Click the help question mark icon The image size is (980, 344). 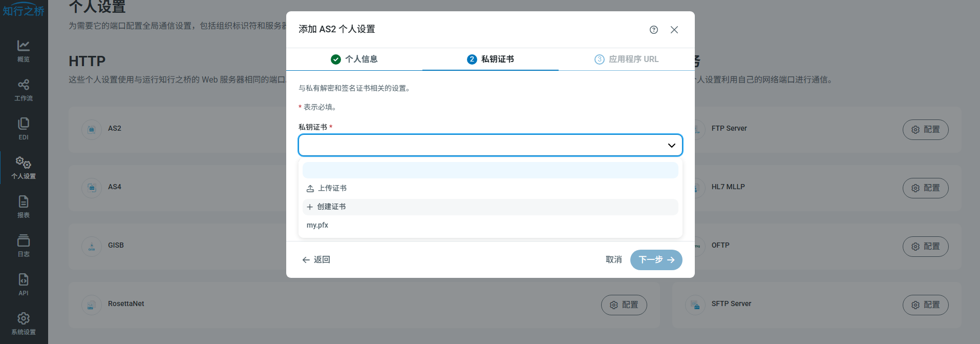[x=653, y=30]
